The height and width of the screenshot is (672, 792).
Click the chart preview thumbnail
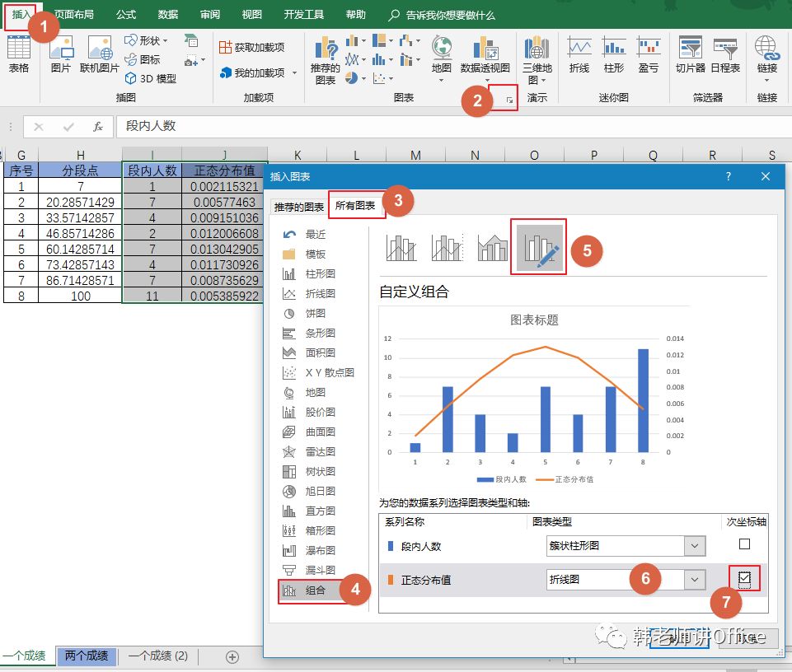[x=536, y=398]
